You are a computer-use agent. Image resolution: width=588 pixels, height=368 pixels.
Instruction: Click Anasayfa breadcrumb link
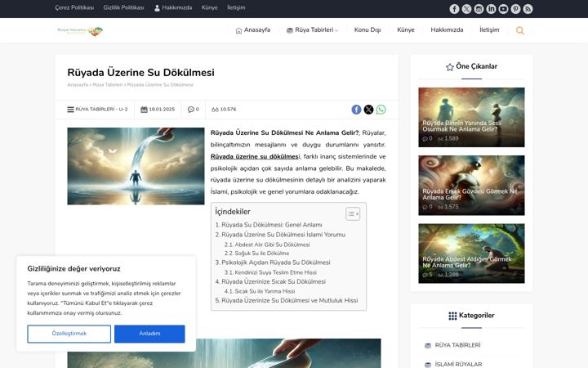(x=78, y=85)
